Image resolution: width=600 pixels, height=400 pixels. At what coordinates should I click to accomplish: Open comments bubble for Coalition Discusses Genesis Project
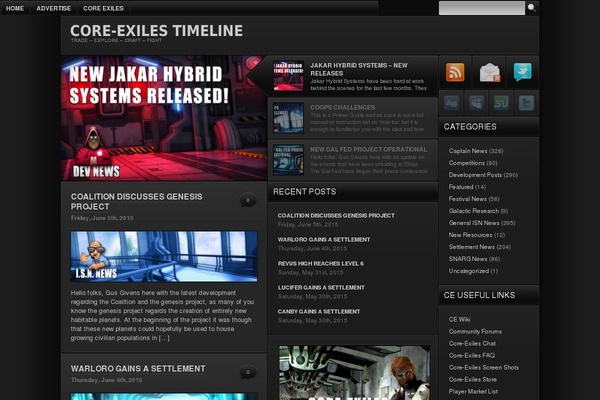pyautogui.click(x=248, y=200)
